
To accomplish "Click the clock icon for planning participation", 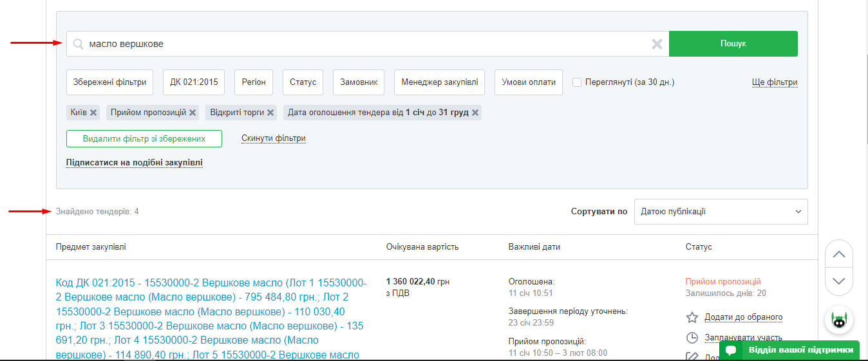I will pyautogui.click(x=692, y=338).
